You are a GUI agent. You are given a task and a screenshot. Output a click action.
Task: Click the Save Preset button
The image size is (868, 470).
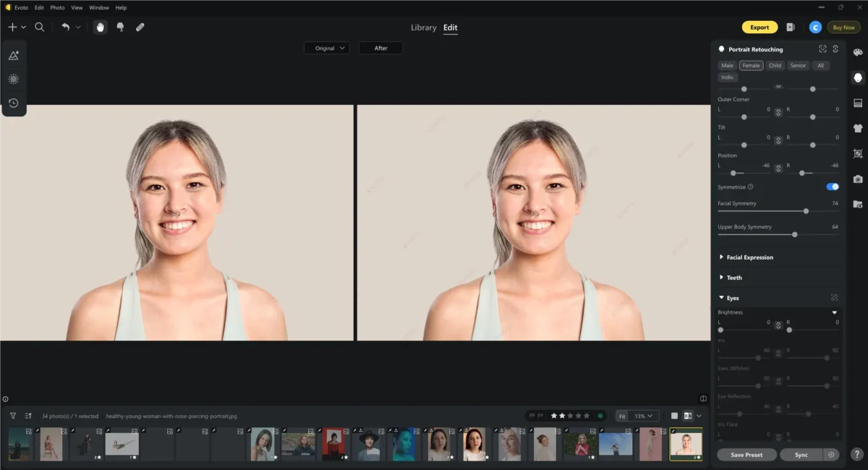tap(746, 454)
